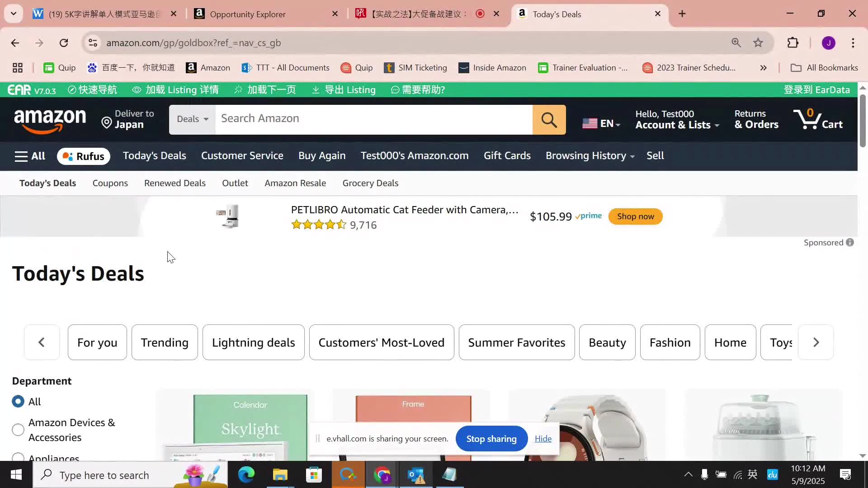Open the taskbar notifications center icon

click(x=845, y=474)
